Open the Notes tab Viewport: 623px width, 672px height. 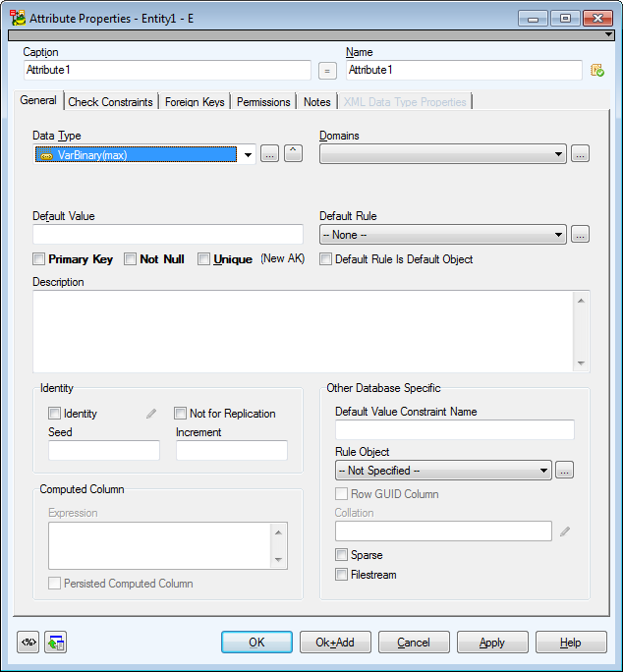[x=317, y=102]
